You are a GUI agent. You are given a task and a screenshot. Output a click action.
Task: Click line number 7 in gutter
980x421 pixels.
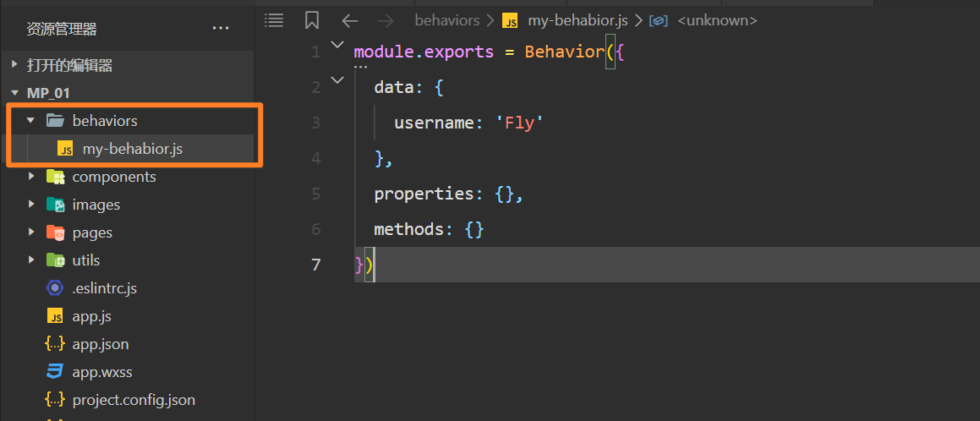[315, 265]
